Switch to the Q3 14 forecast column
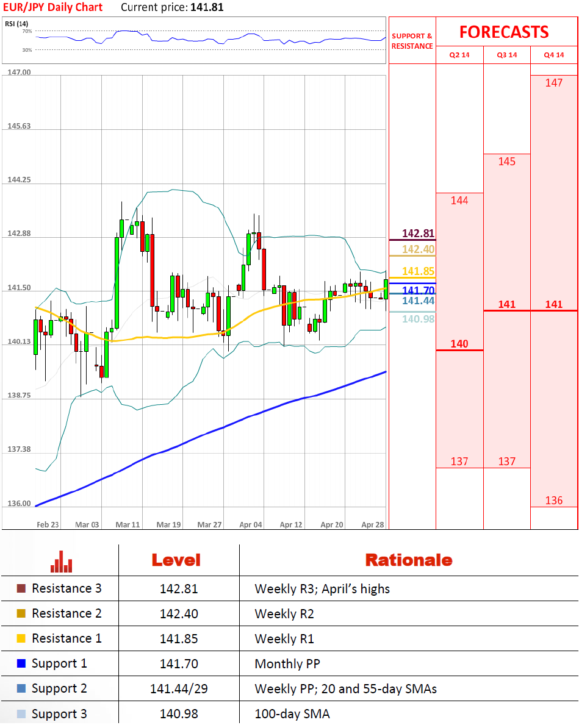The image size is (579, 728). 506,55
